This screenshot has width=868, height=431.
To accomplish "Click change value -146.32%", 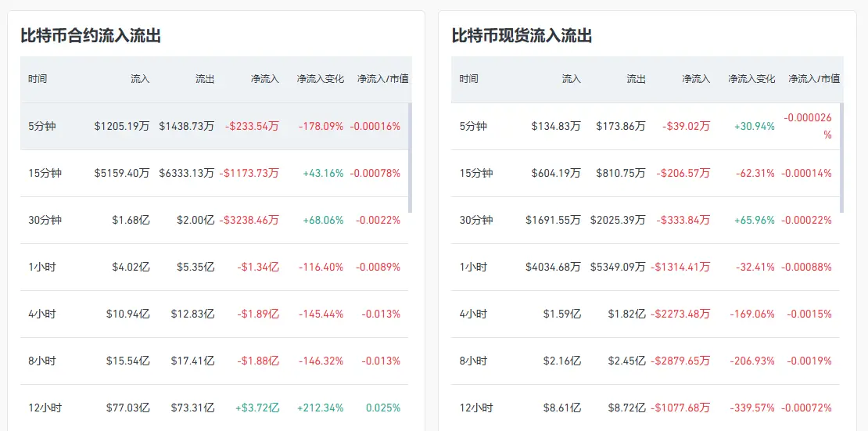I will [x=321, y=361].
